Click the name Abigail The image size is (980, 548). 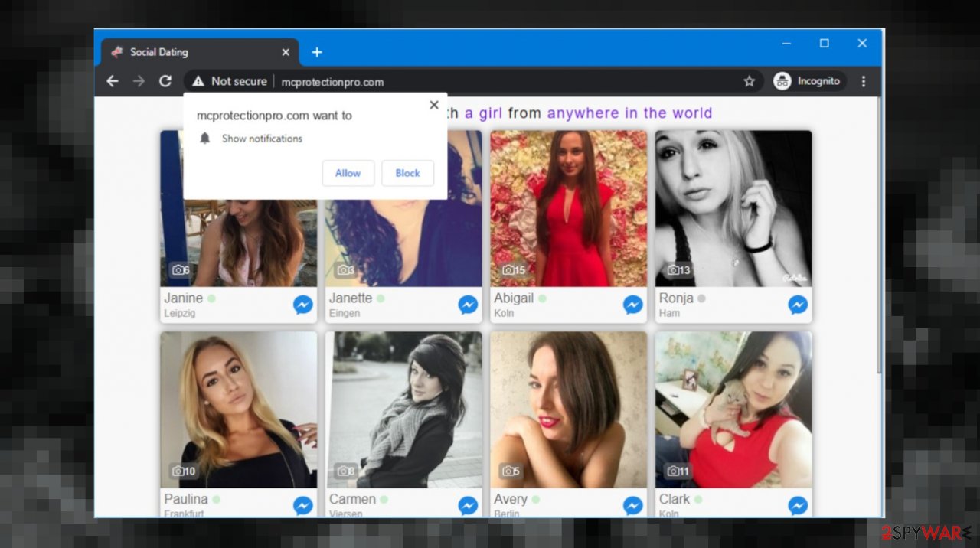(x=514, y=298)
